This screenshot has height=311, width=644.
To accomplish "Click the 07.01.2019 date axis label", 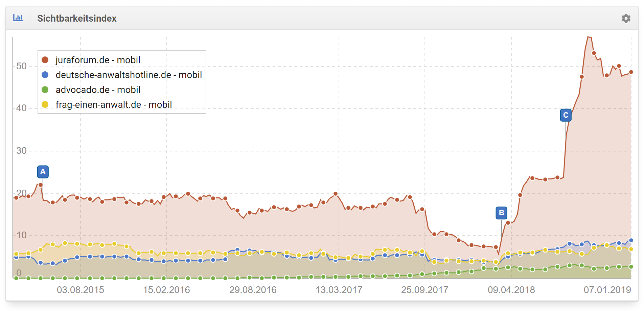I will point(607,290).
